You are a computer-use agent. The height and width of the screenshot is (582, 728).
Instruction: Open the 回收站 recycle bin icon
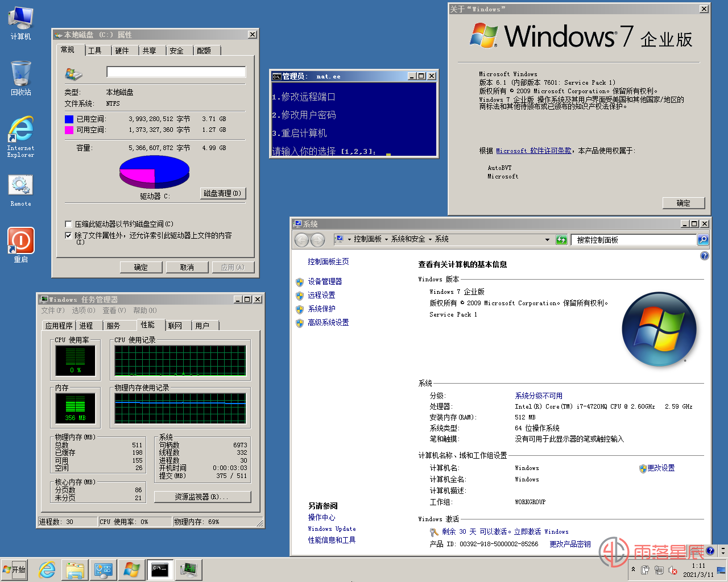(21, 78)
